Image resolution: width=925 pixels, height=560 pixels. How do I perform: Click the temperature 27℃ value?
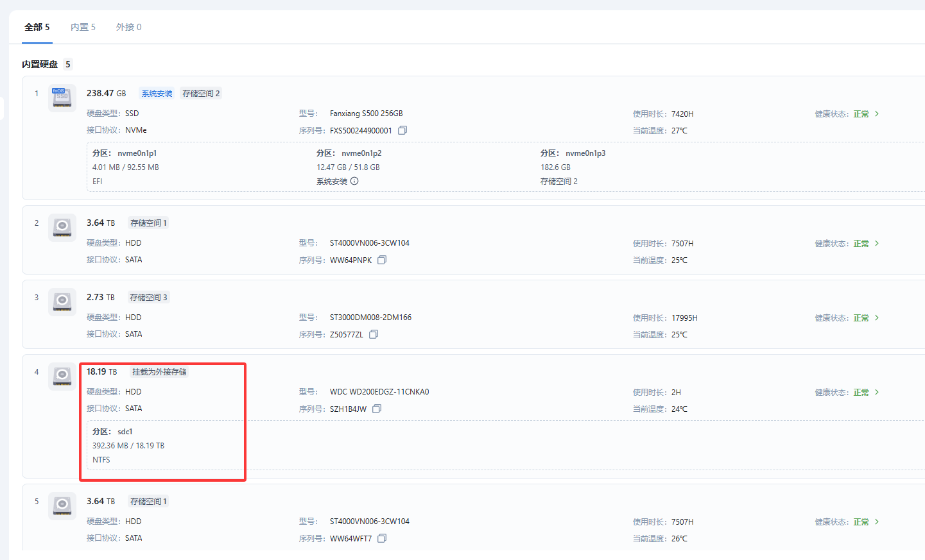(x=679, y=131)
